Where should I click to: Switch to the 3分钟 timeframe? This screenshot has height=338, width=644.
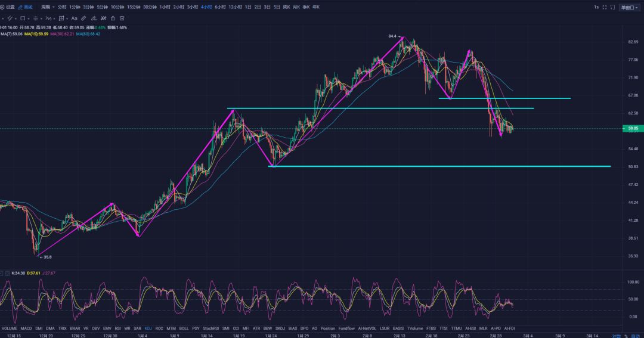pyautogui.click(x=88, y=7)
